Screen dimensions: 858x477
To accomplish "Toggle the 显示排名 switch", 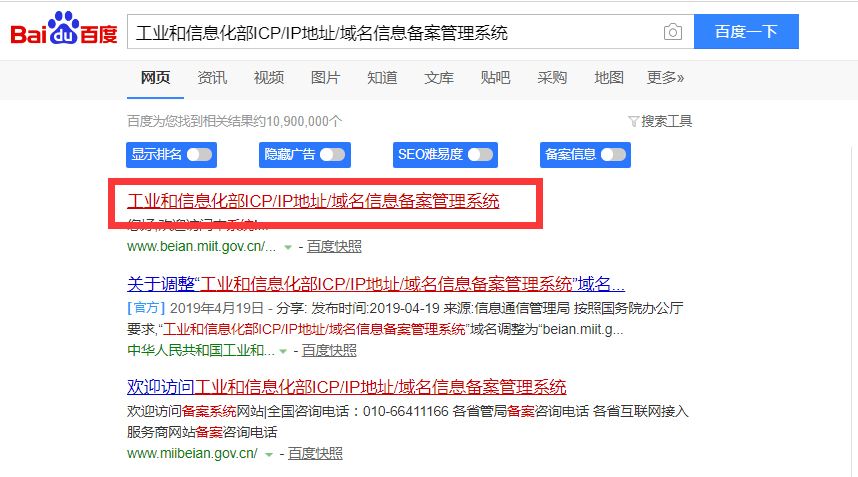I will point(200,155).
